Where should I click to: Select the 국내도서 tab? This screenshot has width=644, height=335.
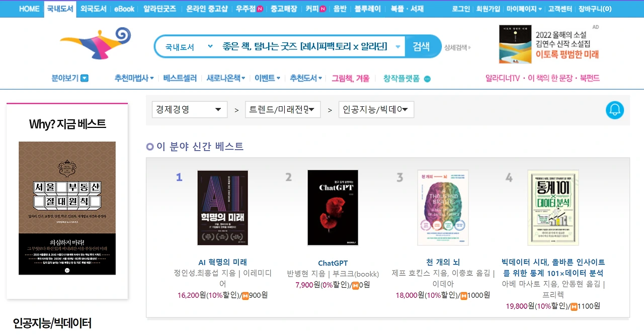(60, 9)
